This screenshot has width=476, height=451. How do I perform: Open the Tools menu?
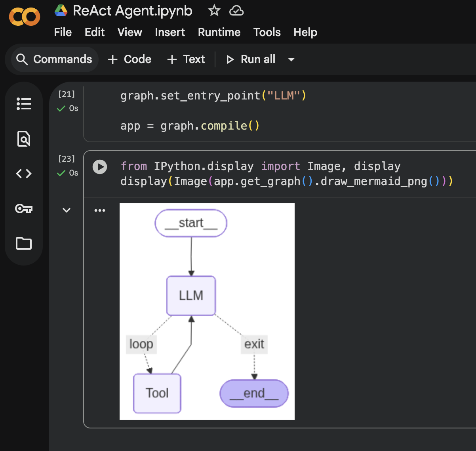coord(267,32)
